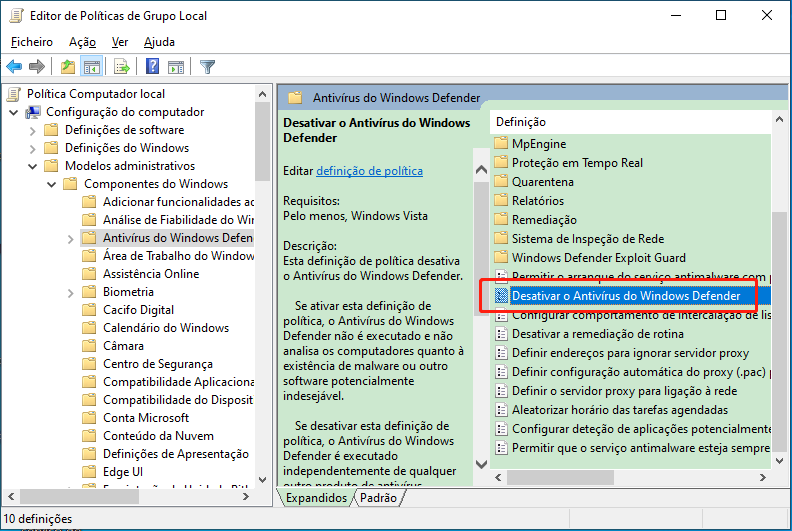The image size is (792, 531).
Task: Select Definições de Apresentação in the tree
Action: pyautogui.click(x=176, y=454)
